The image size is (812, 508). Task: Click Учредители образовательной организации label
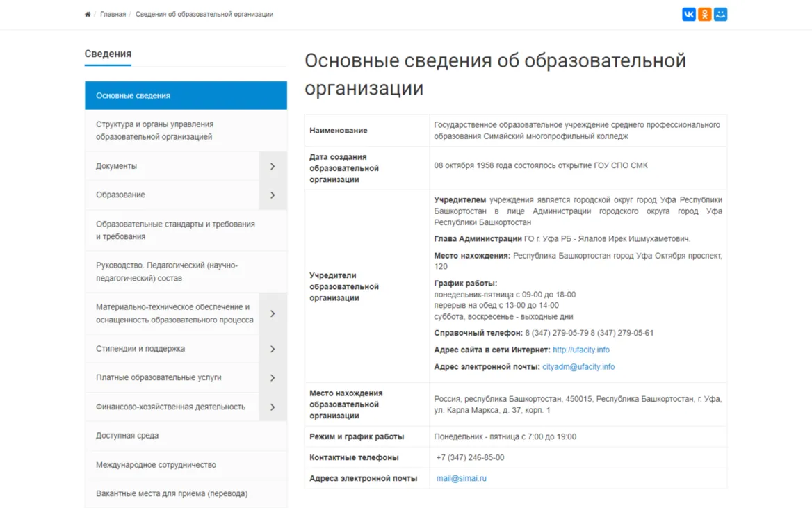click(x=344, y=286)
